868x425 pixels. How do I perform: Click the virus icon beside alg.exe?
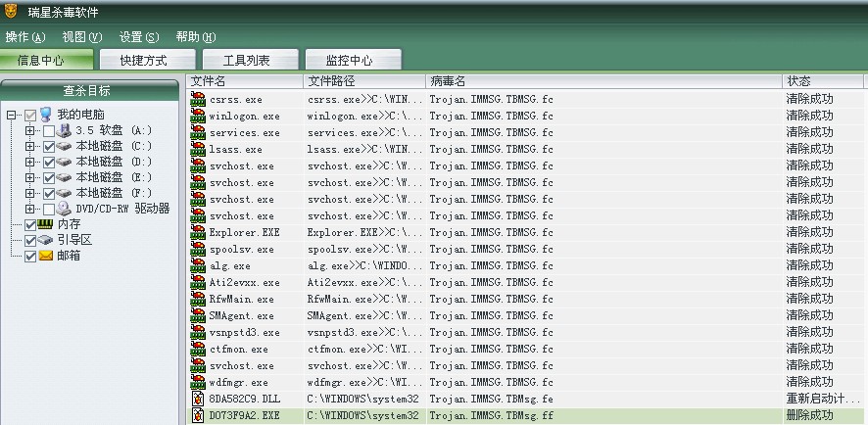tap(198, 265)
